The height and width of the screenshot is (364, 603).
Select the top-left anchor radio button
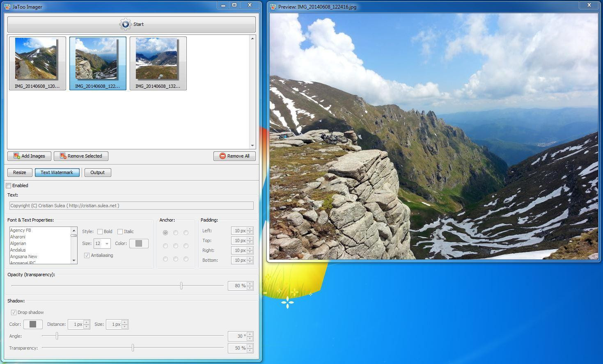click(x=165, y=233)
